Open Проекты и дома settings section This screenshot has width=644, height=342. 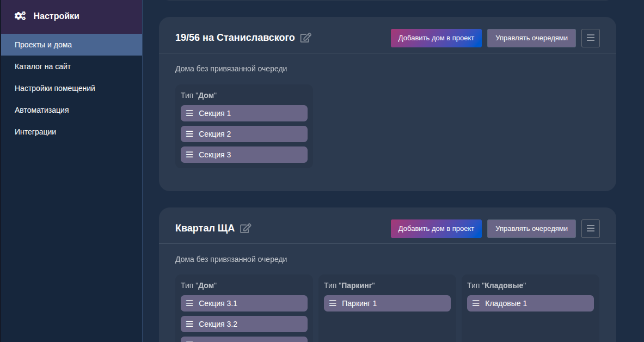pyautogui.click(x=71, y=45)
